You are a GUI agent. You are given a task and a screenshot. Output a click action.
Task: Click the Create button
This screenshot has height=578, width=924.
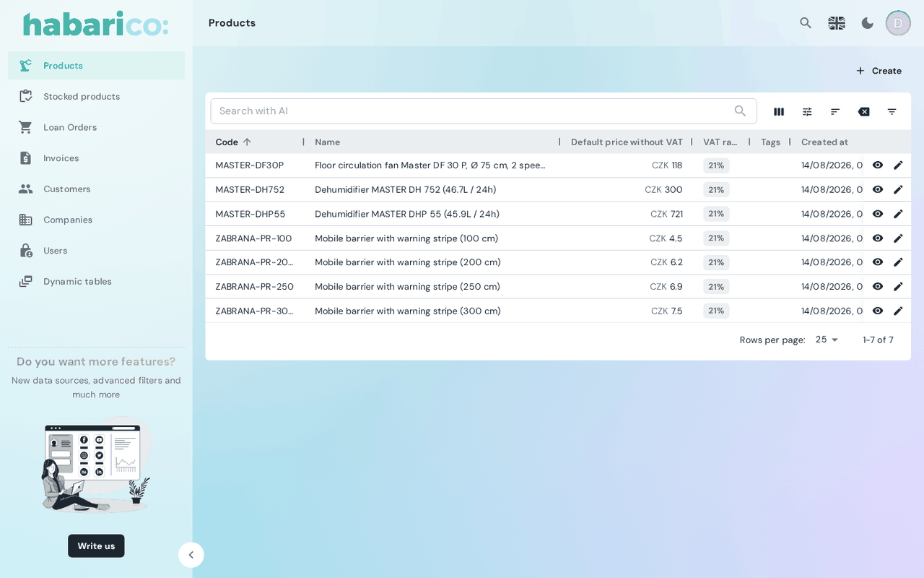(879, 71)
